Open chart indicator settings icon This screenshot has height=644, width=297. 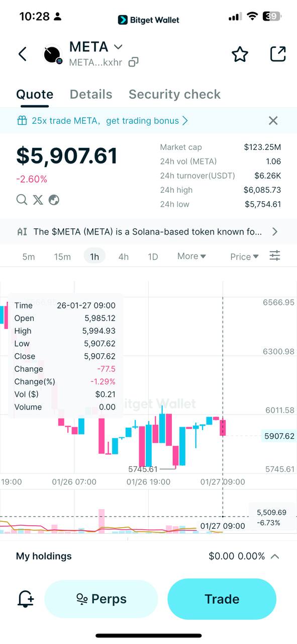(275, 256)
